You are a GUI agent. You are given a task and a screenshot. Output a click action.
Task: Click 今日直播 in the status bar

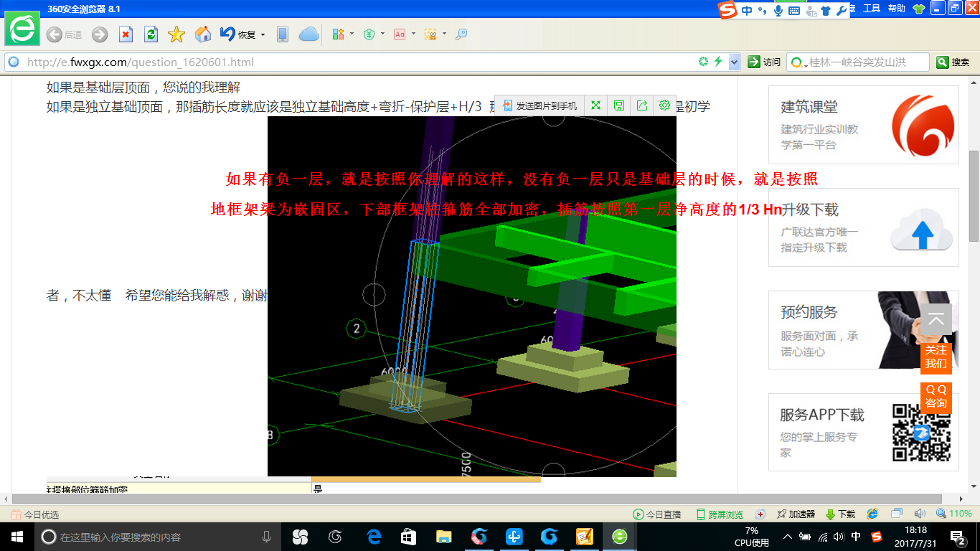656,514
